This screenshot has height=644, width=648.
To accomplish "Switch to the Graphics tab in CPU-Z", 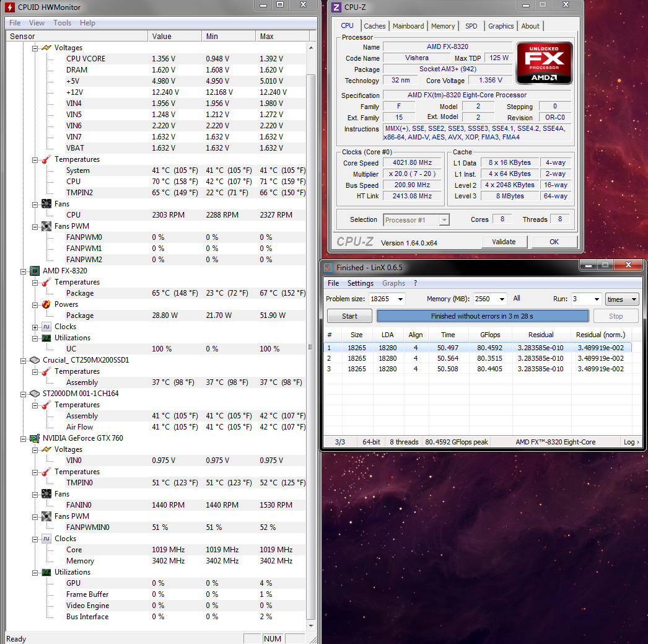I will coord(501,26).
